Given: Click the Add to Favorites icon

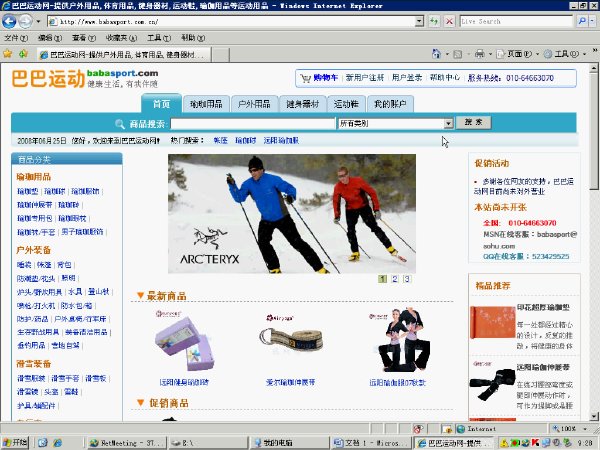Looking at the screenshot, I should (23, 54).
